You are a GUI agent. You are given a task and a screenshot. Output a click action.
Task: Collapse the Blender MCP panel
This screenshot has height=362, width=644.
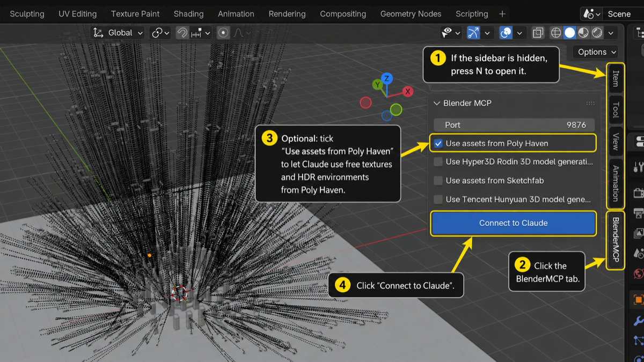click(x=437, y=103)
